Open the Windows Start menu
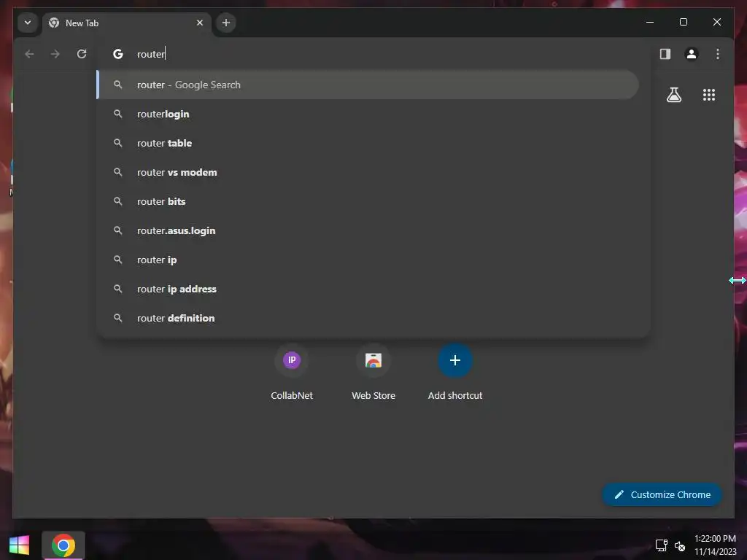This screenshot has width=747, height=560. 19,545
